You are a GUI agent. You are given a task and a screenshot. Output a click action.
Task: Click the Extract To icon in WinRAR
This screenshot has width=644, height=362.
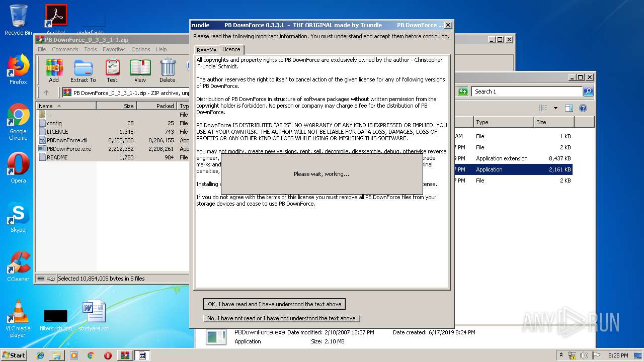click(x=83, y=70)
